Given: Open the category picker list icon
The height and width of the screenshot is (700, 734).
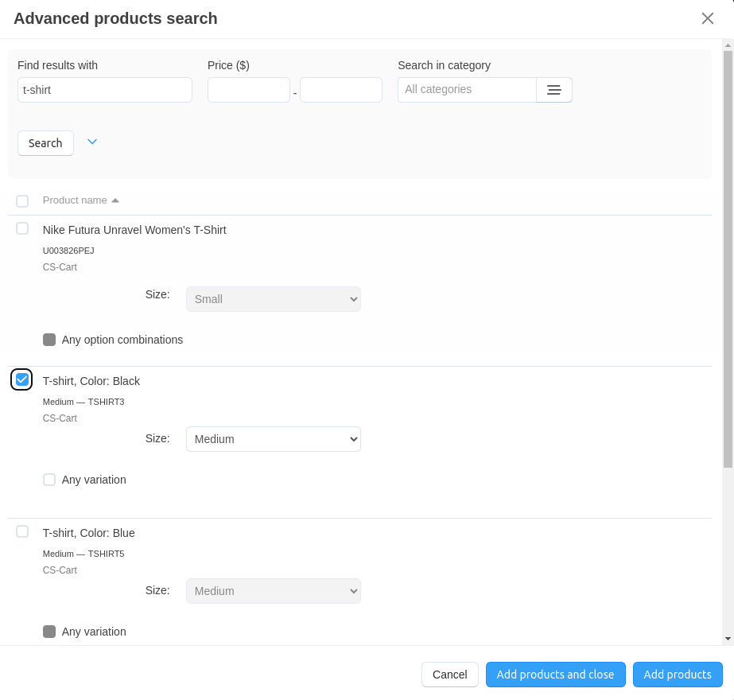Looking at the screenshot, I should tap(553, 90).
